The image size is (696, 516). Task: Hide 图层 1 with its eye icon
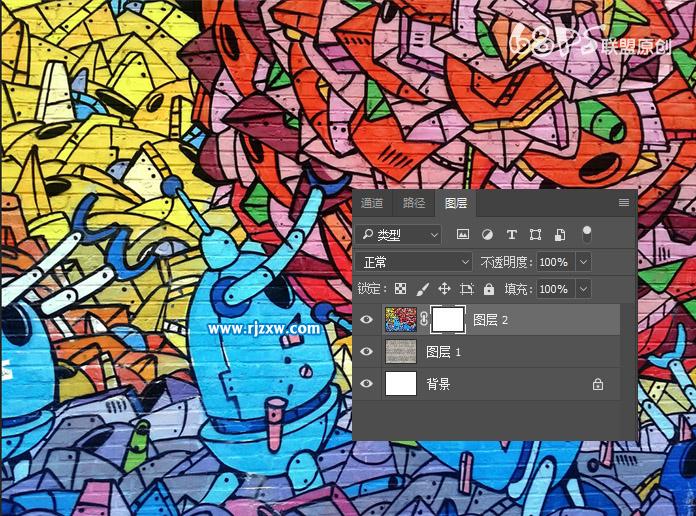tap(366, 351)
